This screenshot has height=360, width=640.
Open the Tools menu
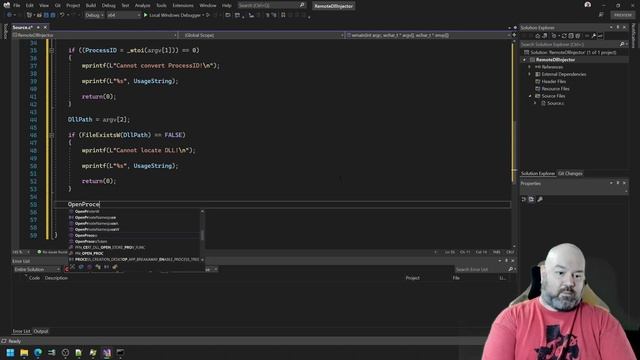tap(161, 6)
